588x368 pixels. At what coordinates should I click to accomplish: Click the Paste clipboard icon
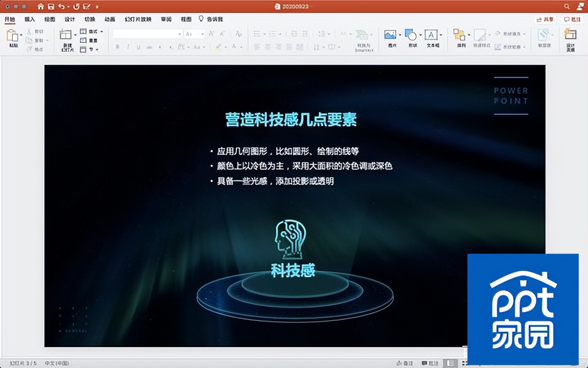point(12,36)
